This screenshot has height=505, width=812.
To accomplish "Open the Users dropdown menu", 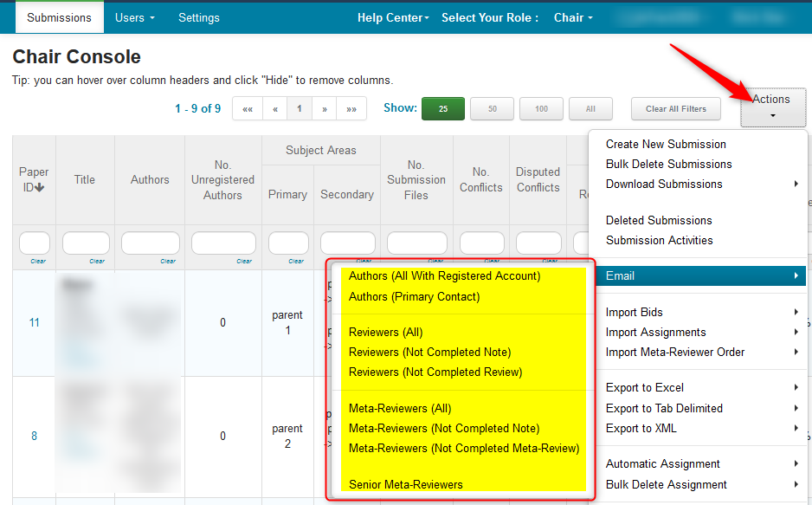I will point(135,17).
